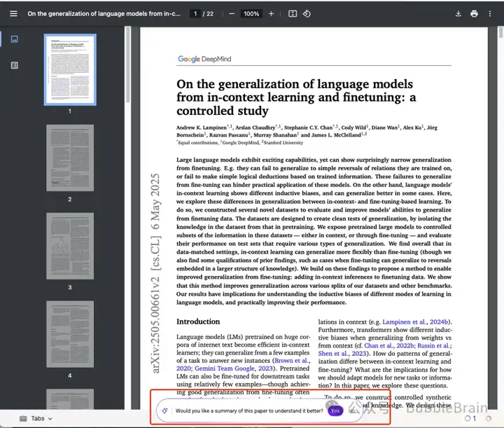Click the 100% zoom level field
The height and width of the screenshot is (428, 504).
click(251, 14)
